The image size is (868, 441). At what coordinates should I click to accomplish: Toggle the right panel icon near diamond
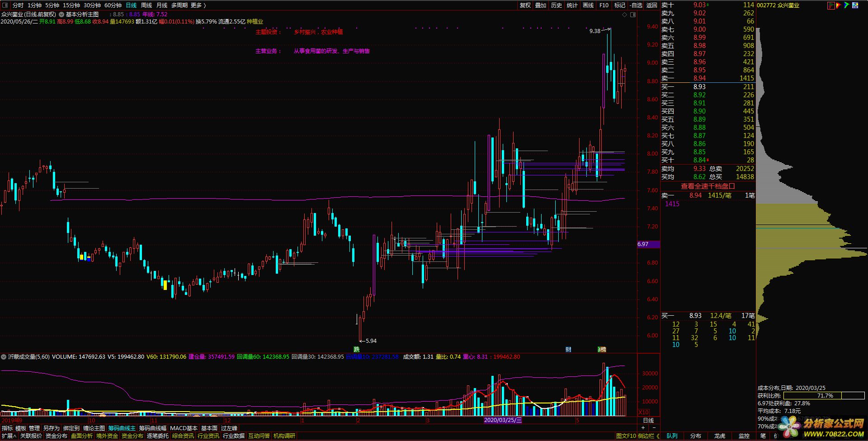click(x=633, y=14)
